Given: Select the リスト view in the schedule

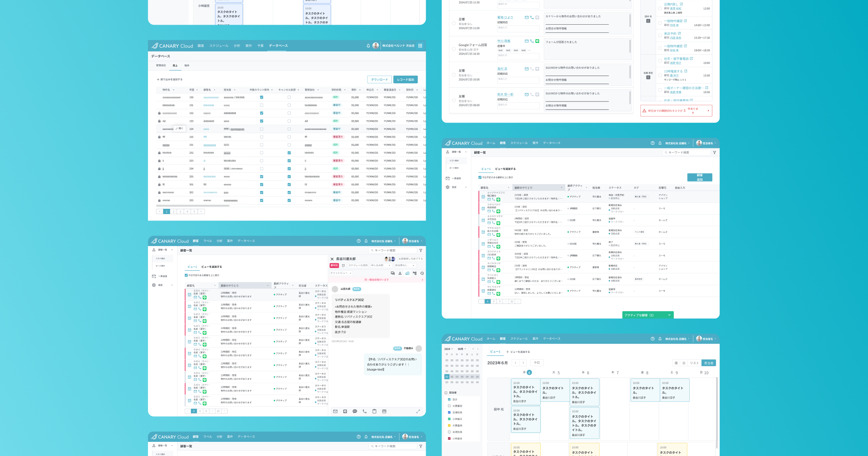Looking at the screenshot, I should click(694, 363).
